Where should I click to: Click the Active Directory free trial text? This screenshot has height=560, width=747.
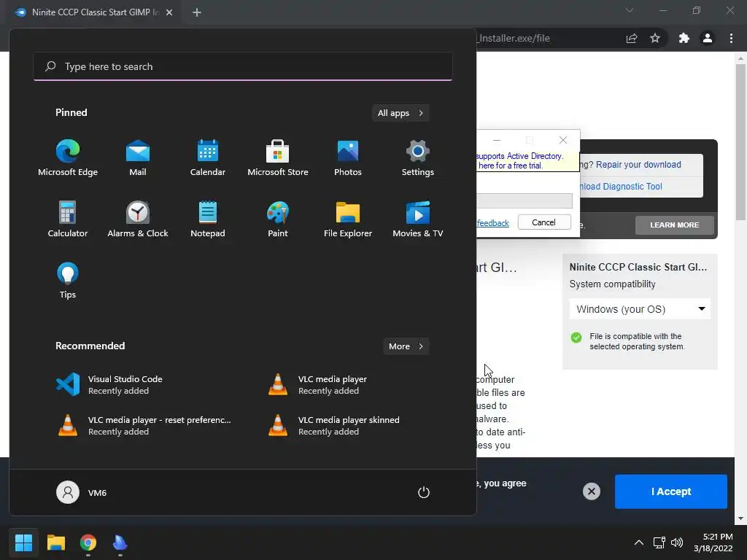[x=519, y=161]
